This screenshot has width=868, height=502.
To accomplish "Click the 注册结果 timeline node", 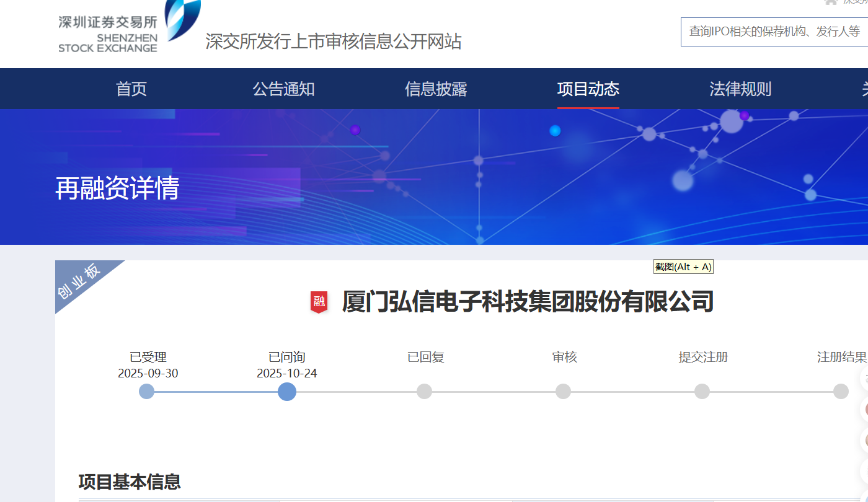I will pyautogui.click(x=841, y=392).
